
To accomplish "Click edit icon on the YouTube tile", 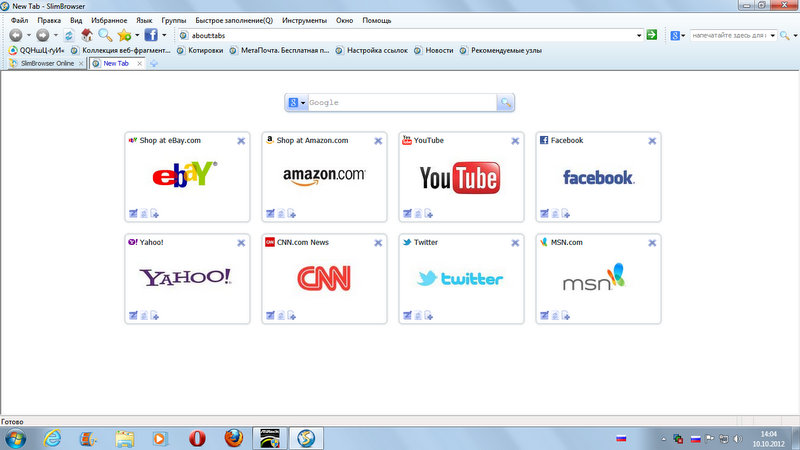I will click(407, 213).
